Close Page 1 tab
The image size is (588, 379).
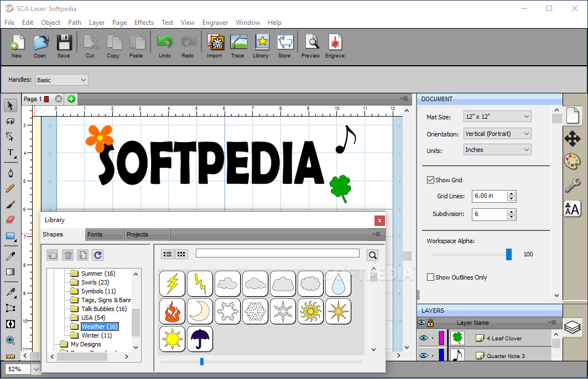point(59,99)
